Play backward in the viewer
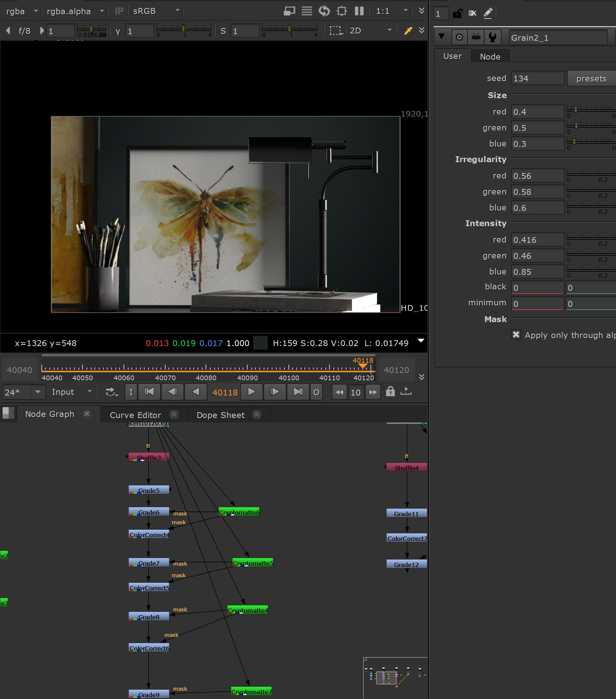616x699 pixels. coord(195,392)
